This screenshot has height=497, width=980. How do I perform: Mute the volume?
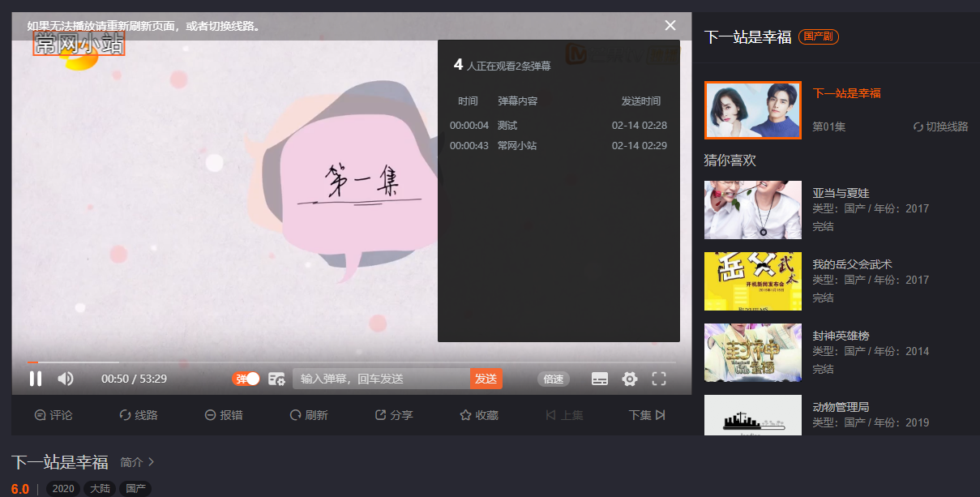[x=66, y=379]
